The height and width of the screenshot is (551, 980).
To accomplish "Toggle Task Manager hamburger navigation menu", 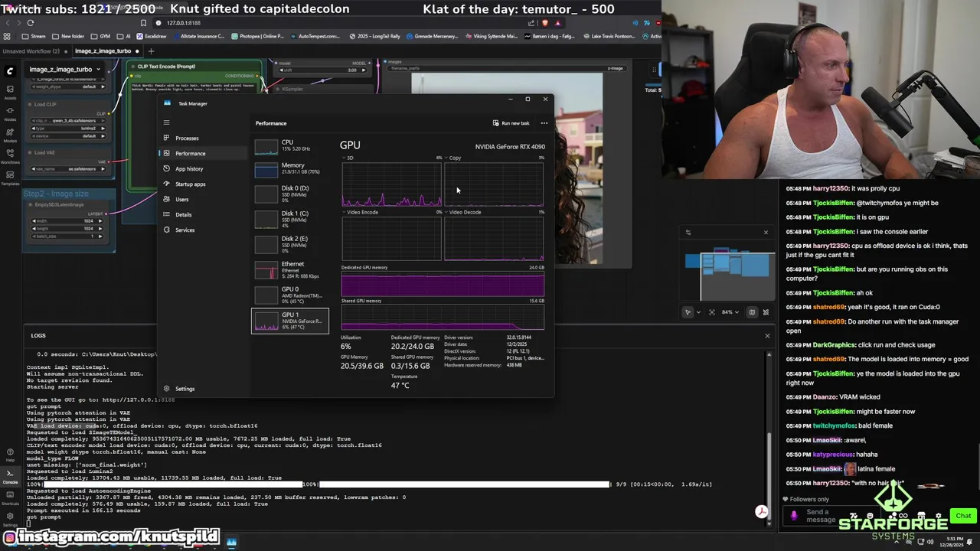I will click(166, 122).
